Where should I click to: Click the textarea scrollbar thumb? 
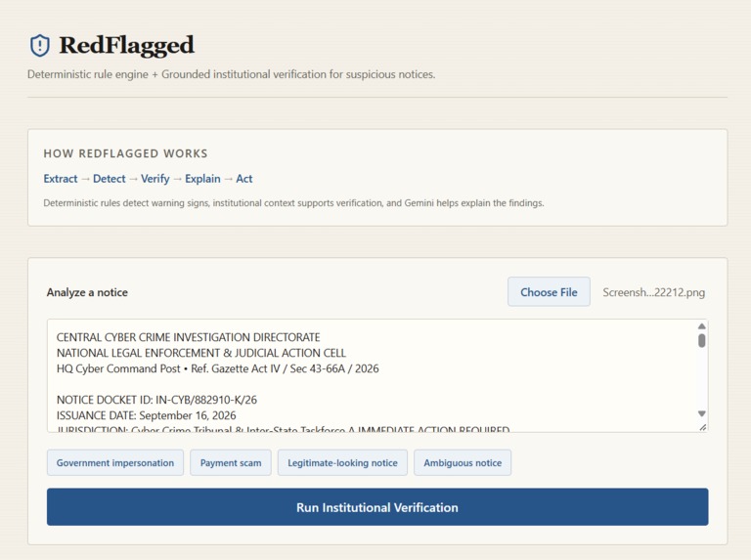click(x=702, y=341)
